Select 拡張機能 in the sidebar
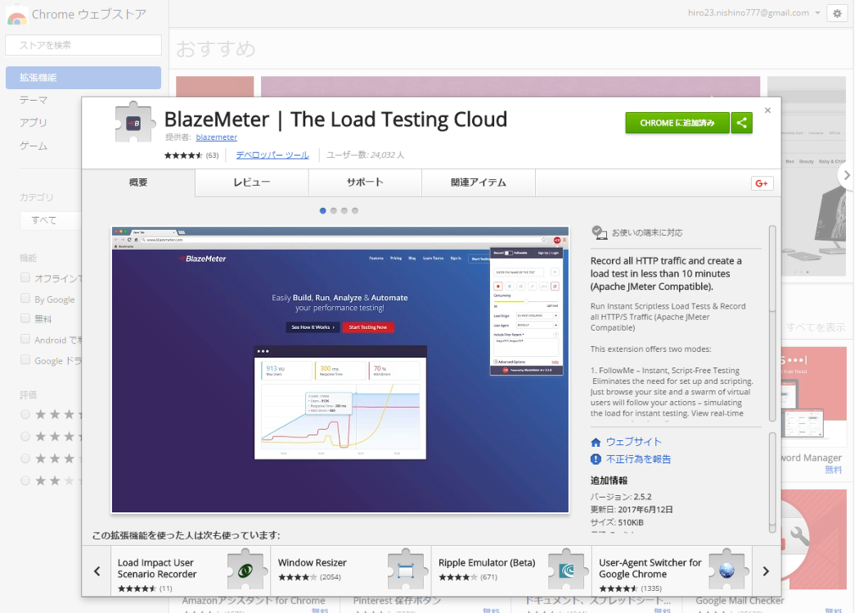The height and width of the screenshot is (613, 868). point(84,77)
